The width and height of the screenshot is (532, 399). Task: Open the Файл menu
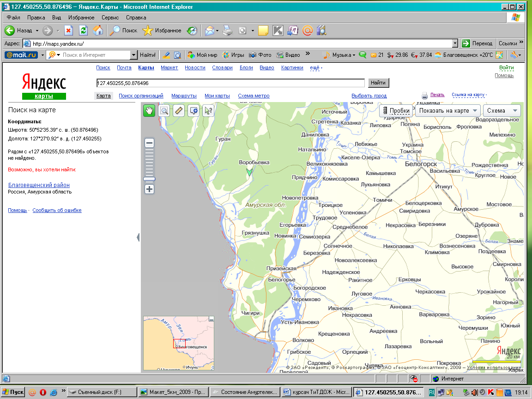tap(13, 17)
